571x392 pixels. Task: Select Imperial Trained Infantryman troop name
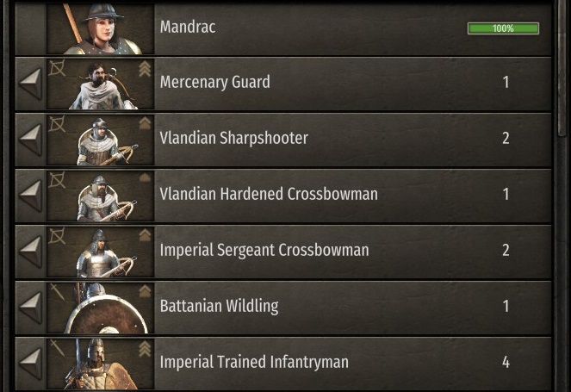point(254,362)
